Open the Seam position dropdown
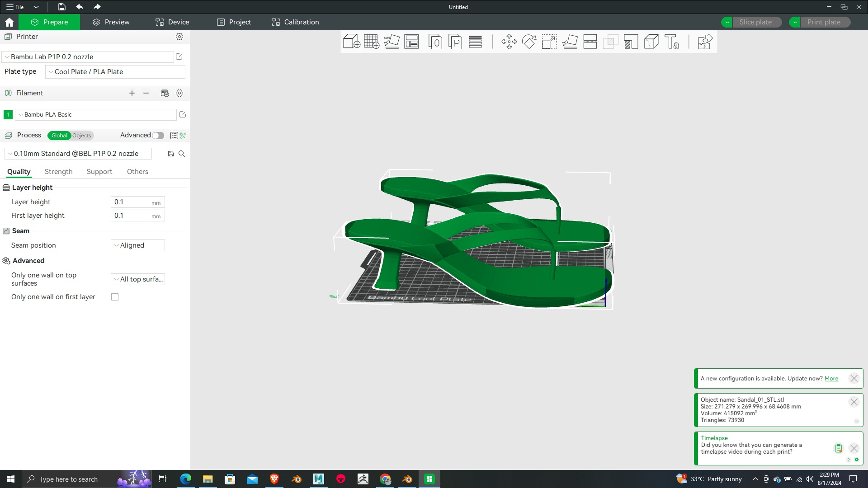 (x=137, y=245)
